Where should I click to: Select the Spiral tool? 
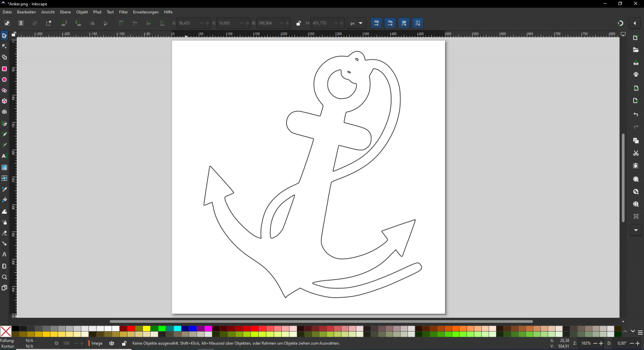click(4, 112)
